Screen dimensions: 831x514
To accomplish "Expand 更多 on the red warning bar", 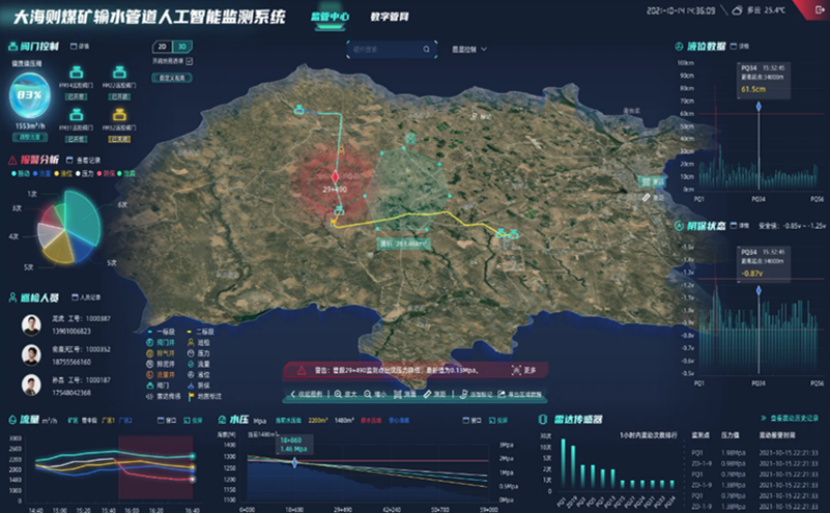I will point(524,370).
